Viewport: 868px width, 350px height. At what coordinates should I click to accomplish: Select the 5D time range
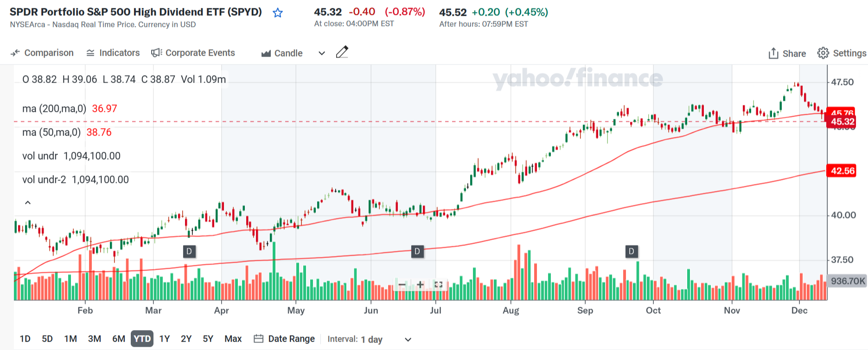[47, 339]
